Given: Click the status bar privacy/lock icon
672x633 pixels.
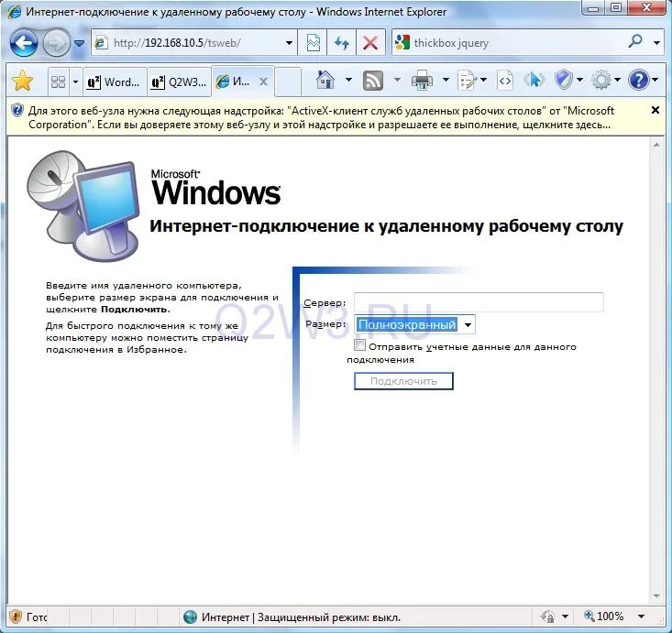Looking at the screenshot, I should [547, 617].
